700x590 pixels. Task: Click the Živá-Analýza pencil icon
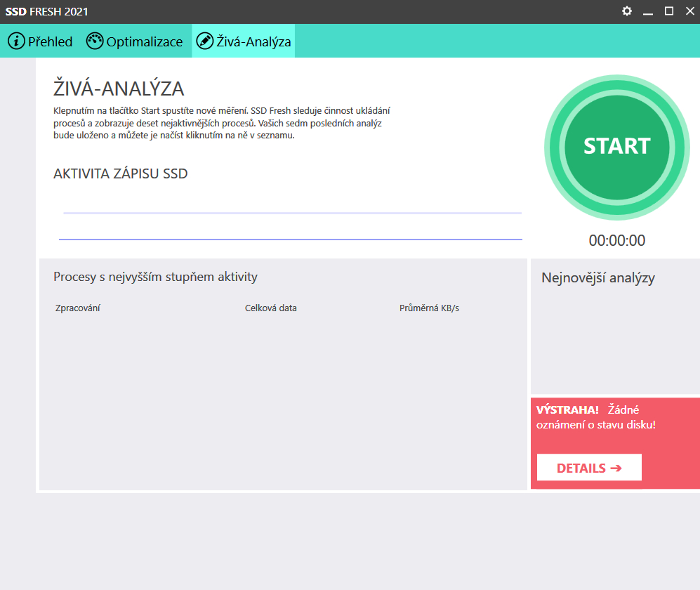[205, 41]
